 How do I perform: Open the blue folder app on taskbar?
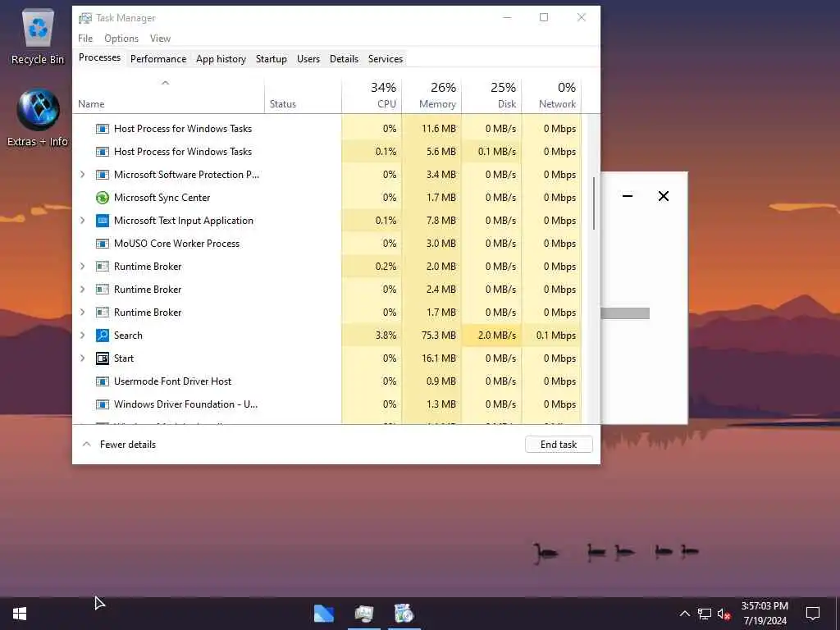click(323, 614)
